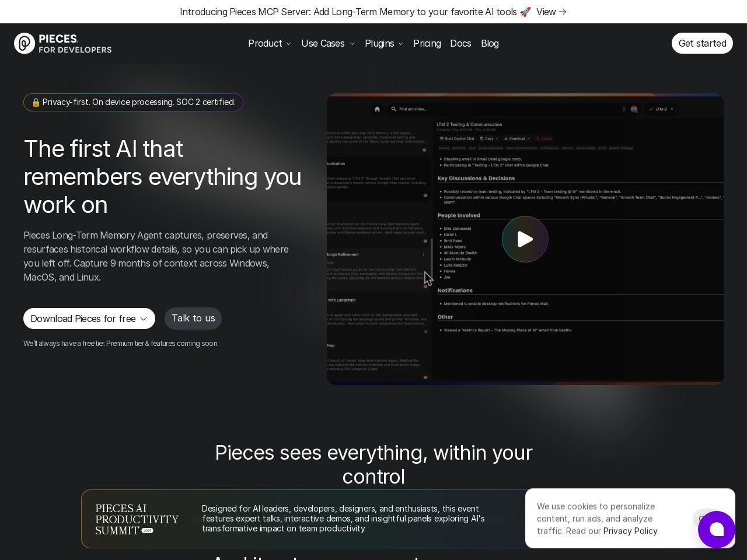The width and height of the screenshot is (747, 560).
Task: Click Start Copilot Chat in the video
Action: [457, 139]
